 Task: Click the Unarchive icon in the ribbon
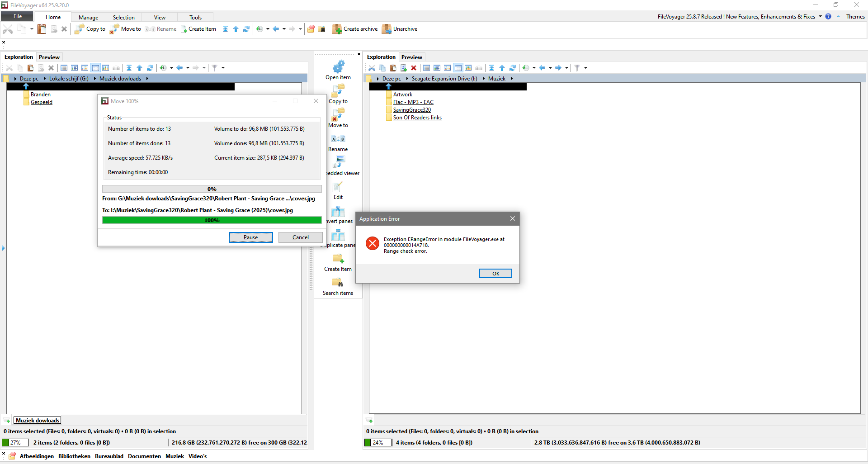(x=387, y=29)
